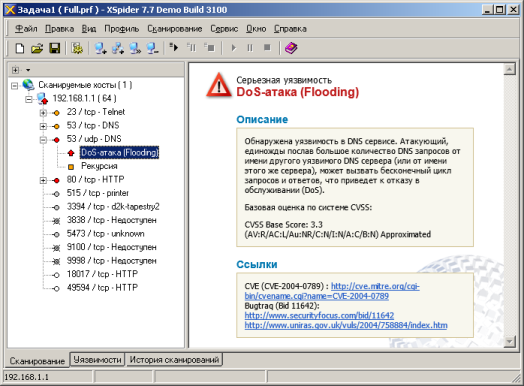Click orange dot icon for 23 / tcp Telnet
The image size is (524, 386).
click(56, 113)
